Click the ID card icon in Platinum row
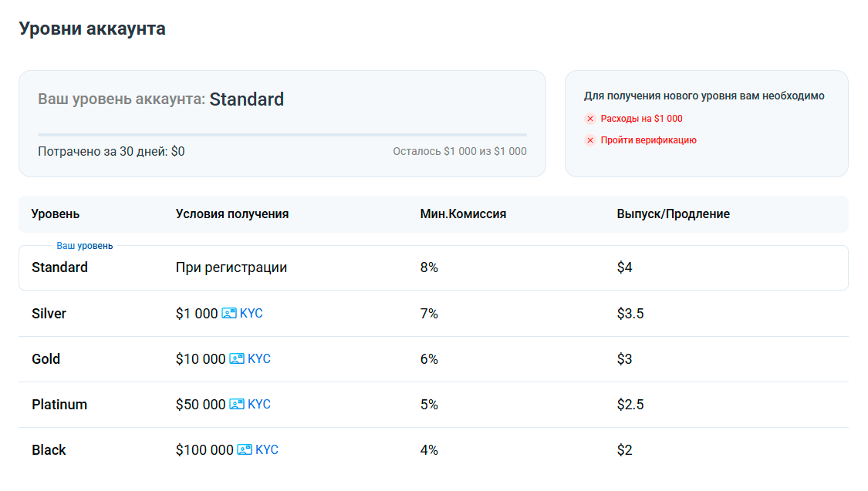The width and height of the screenshot is (868, 491). (237, 405)
